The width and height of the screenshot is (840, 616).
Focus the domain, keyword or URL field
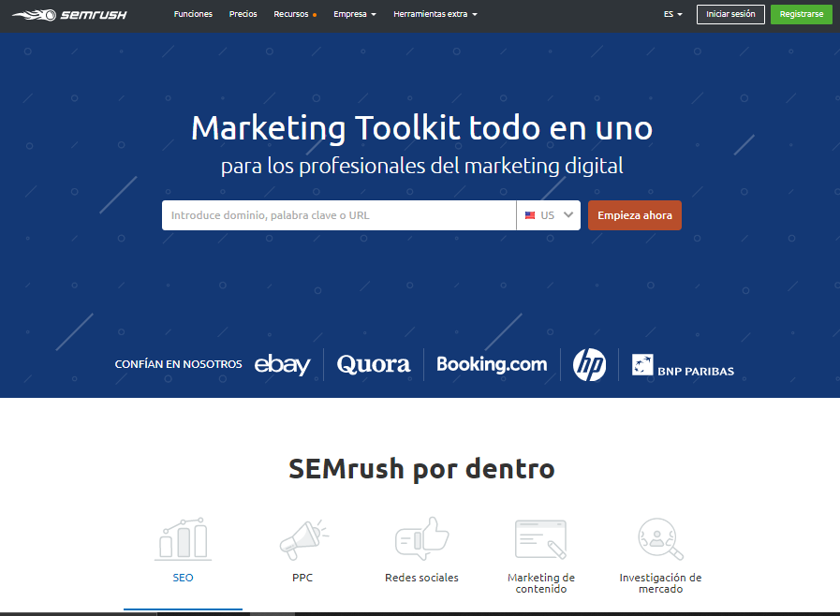tap(338, 215)
